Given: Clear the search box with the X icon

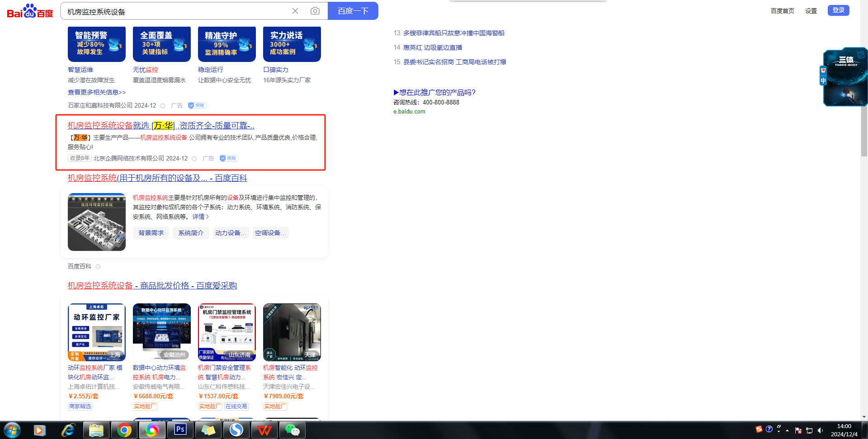Looking at the screenshot, I should pyautogui.click(x=295, y=11).
